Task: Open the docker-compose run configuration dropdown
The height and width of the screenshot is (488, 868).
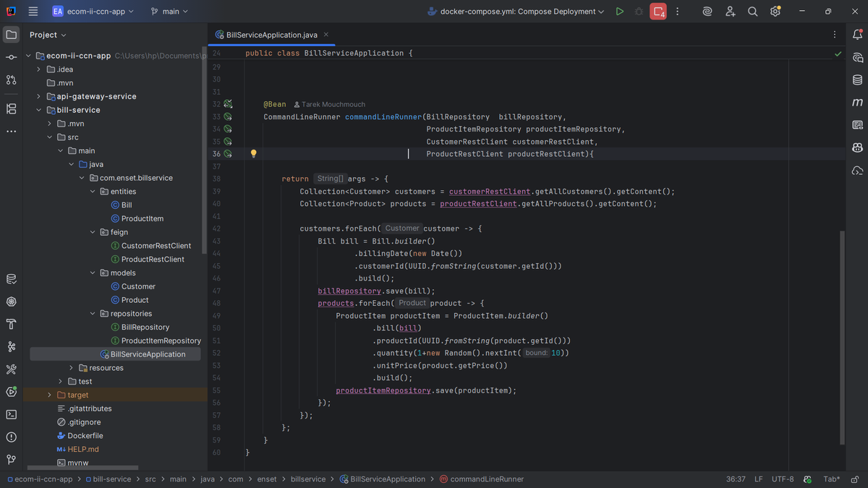Action: 515,12
